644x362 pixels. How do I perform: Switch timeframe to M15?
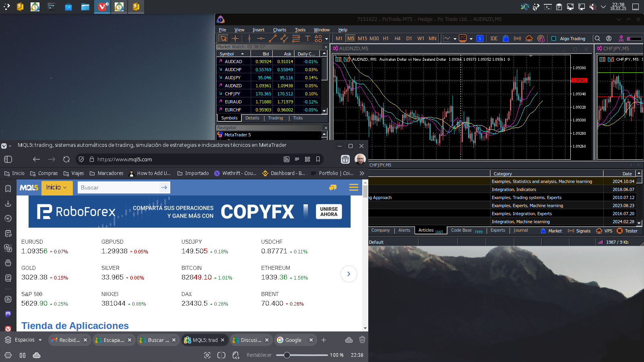[x=362, y=39]
